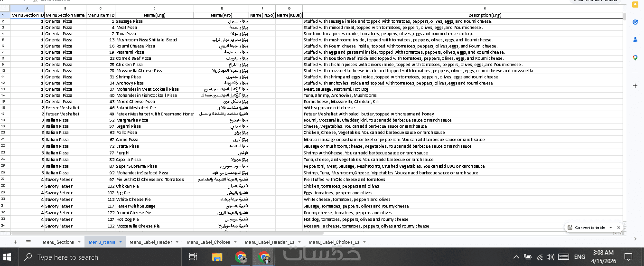Open the Menu_Label_Header tab dropdown arrow
Image resolution: width=644 pixels, height=266 pixels.
177,242
